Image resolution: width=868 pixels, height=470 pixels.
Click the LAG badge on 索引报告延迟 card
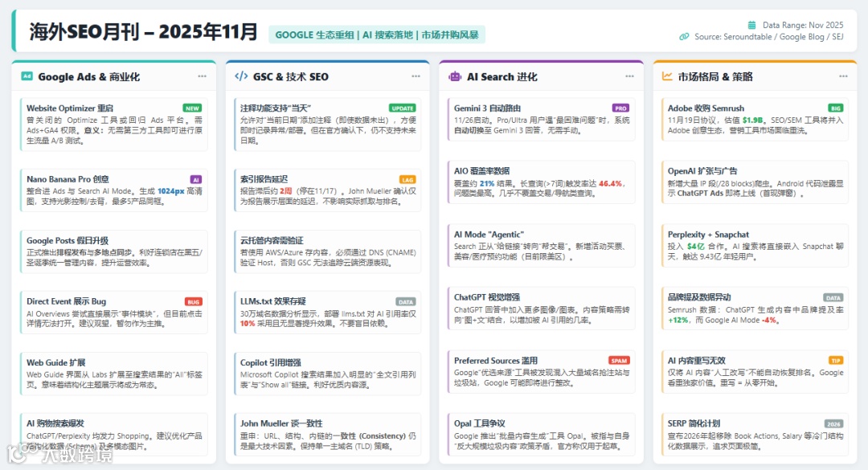[x=407, y=179]
